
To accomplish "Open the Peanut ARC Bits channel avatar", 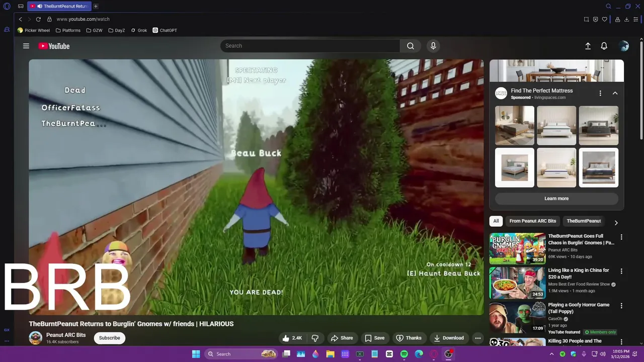I will (35, 338).
